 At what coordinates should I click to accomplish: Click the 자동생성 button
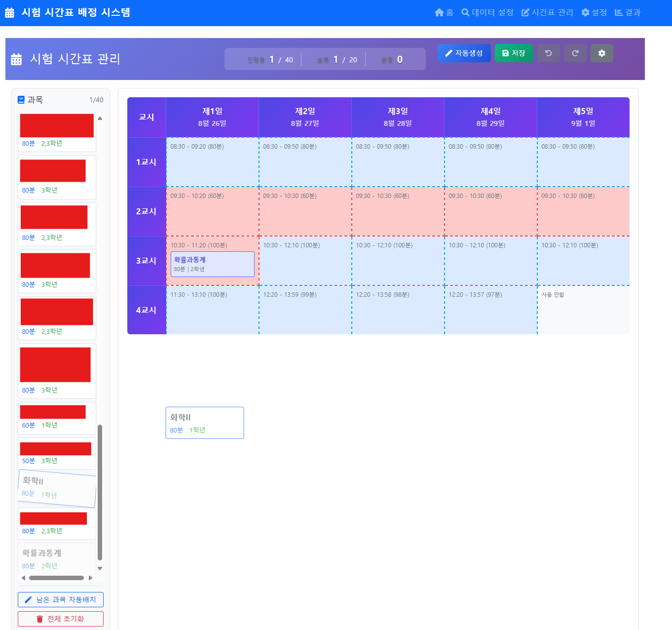pos(464,53)
